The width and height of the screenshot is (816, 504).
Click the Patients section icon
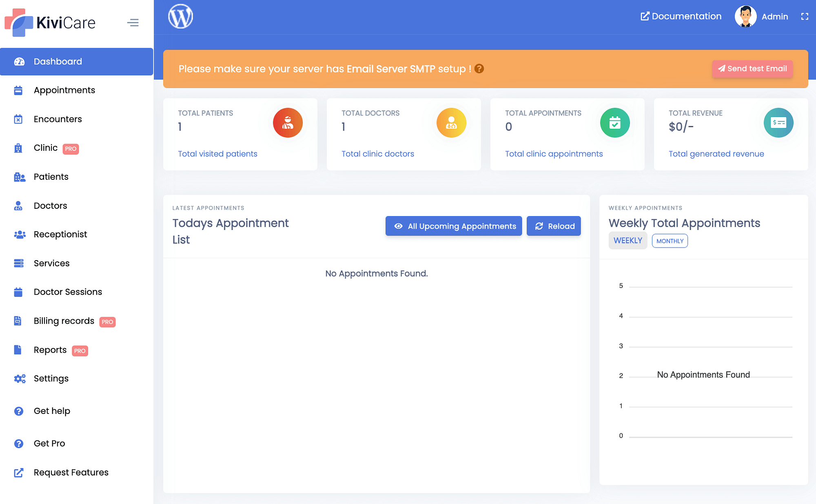click(x=19, y=177)
